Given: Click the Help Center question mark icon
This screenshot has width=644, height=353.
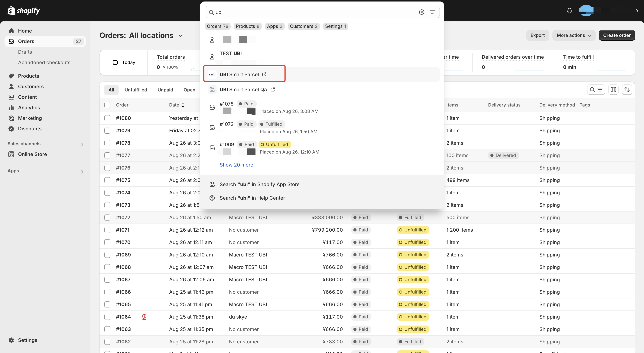Looking at the screenshot, I should point(212,198).
